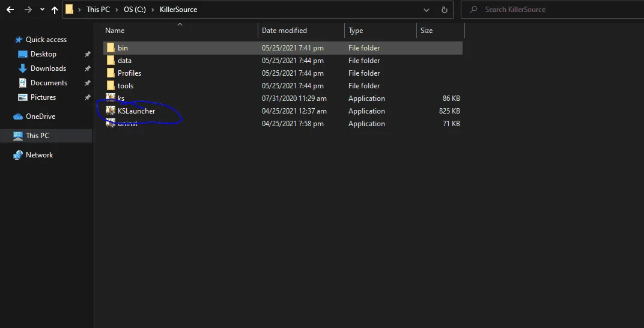Click date 04/25/2021 12:37 am
644x328 pixels.
click(x=294, y=111)
